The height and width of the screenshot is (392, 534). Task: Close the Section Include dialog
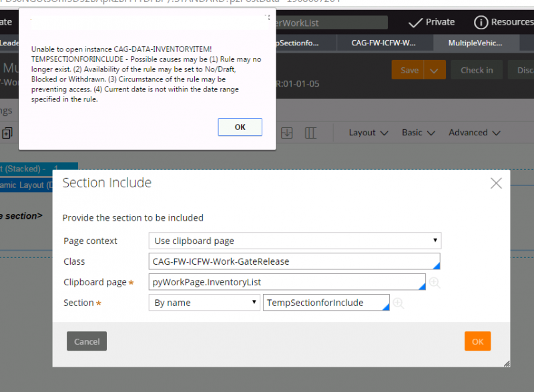pyautogui.click(x=496, y=183)
